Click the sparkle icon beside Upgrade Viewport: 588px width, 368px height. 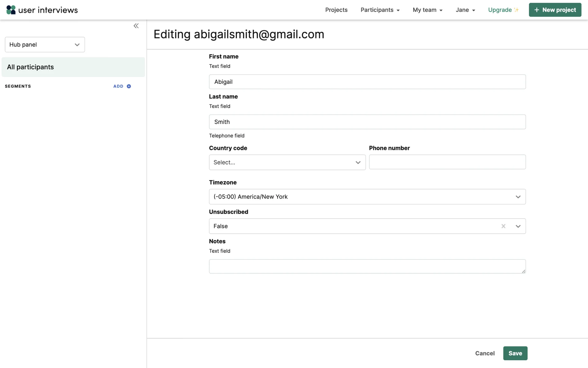click(517, 10)
